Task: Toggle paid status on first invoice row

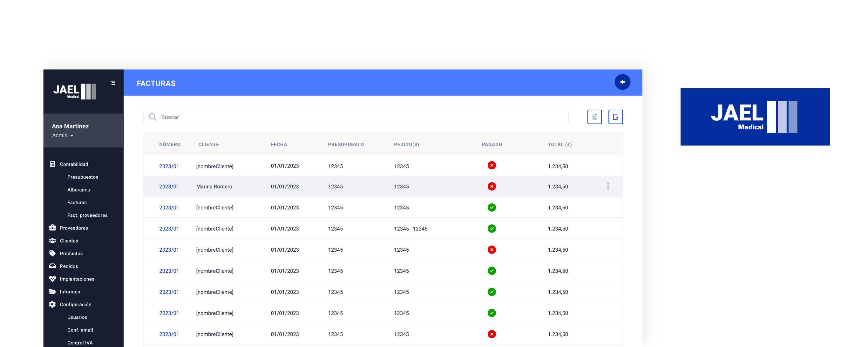Action: [491, 166]
